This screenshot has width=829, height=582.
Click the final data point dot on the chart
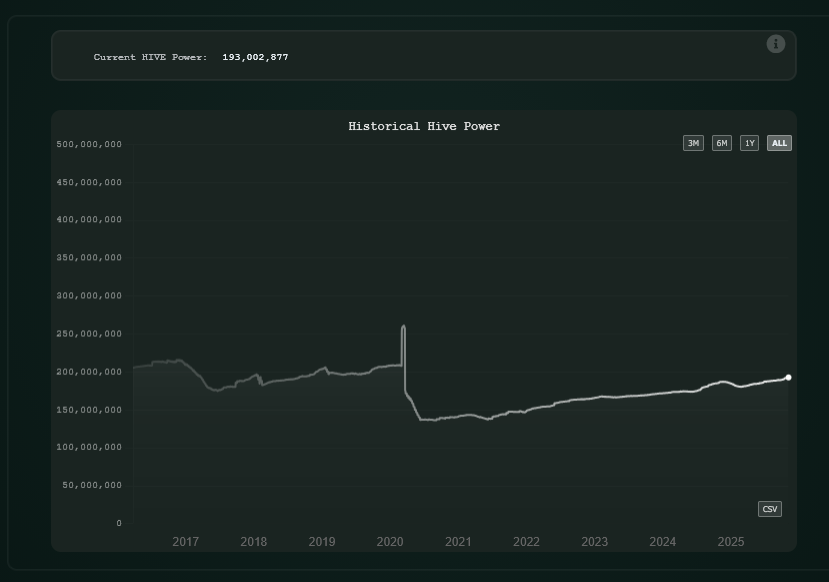788,377
